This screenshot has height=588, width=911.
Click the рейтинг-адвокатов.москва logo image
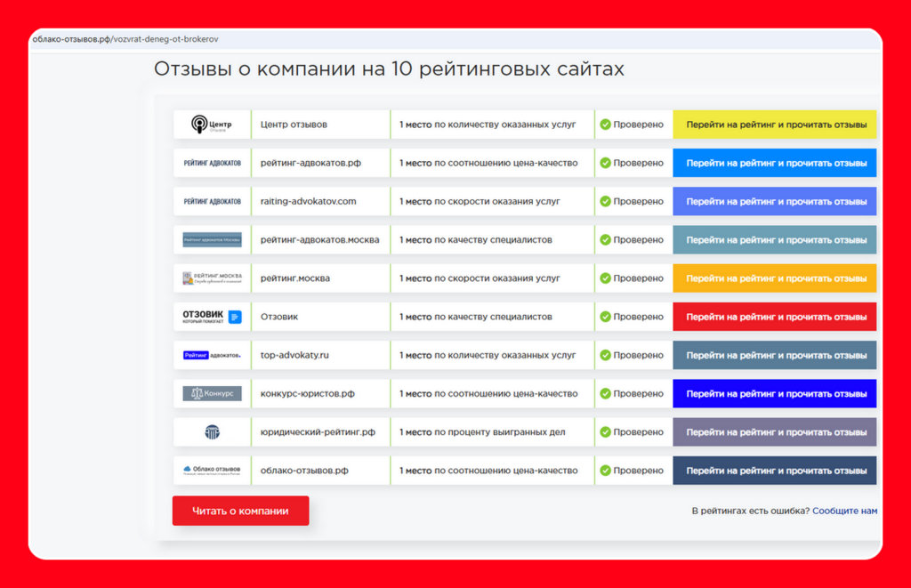click(x=212, y=239)
